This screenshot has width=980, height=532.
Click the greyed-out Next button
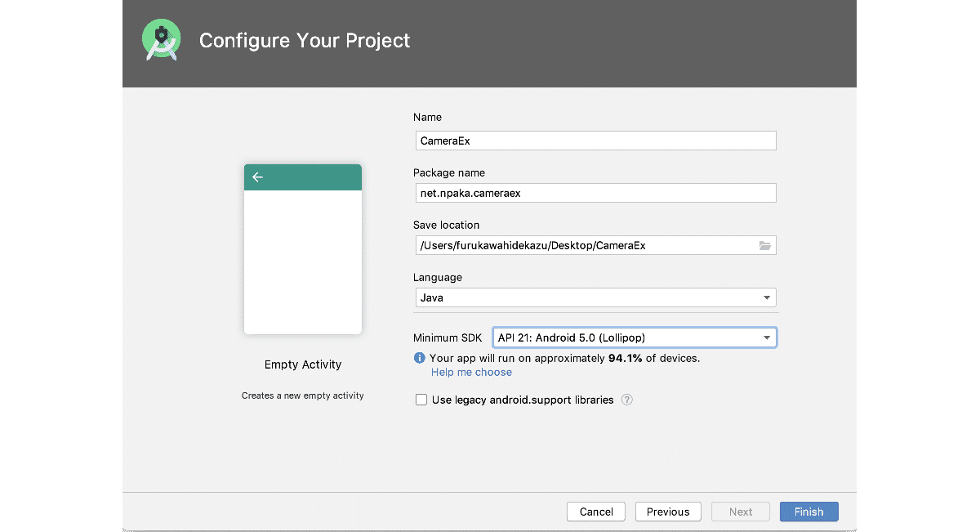[x=741, y=512]
